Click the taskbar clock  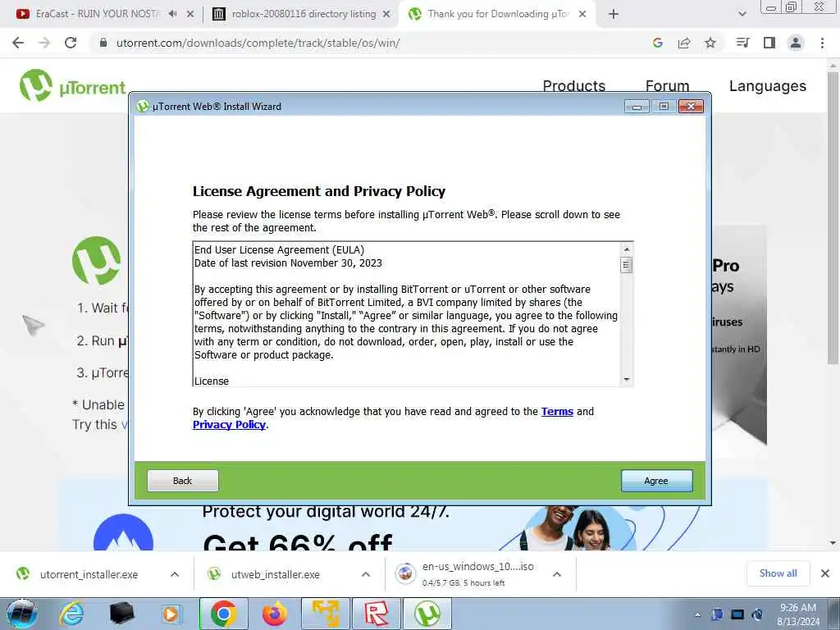point(798,614)
